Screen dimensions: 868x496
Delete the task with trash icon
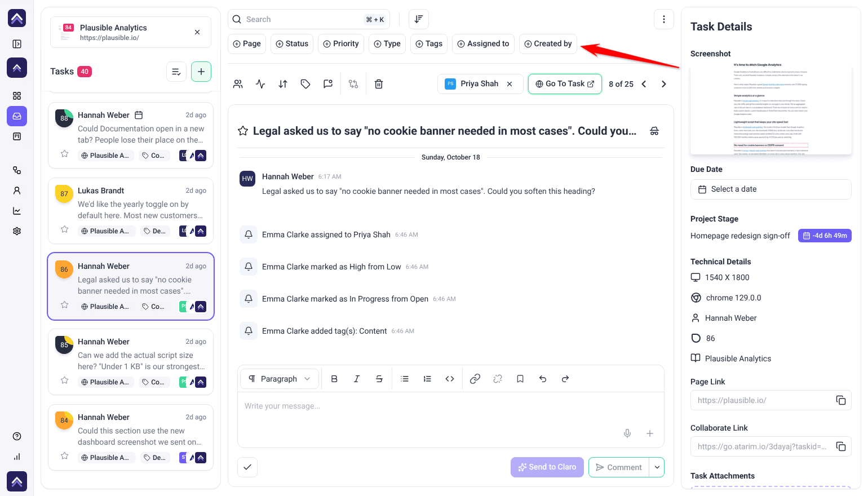379,84
